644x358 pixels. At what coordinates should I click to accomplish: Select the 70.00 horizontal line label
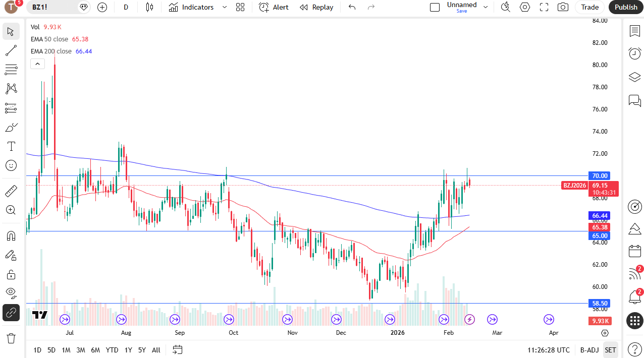click(600, 176)
